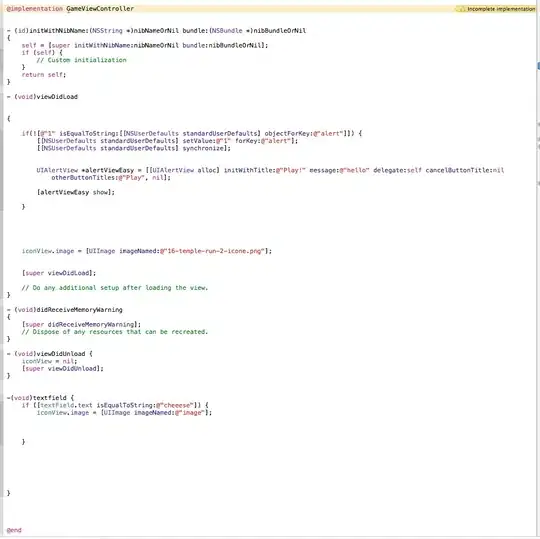
Task: Click the @end keyword
Action: click(x=14, y=530)
